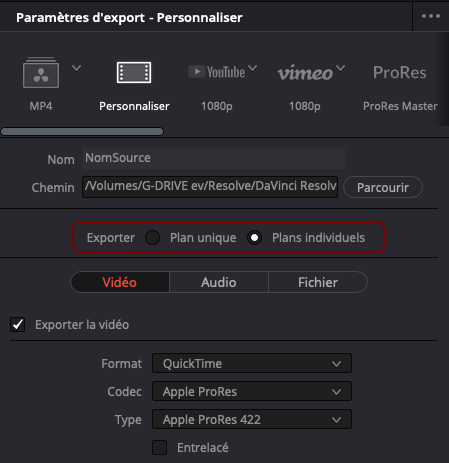449x463 pixels.
Task: Select the ProRes Master preset
Action: pyautogui.click(x=400, y=72)
